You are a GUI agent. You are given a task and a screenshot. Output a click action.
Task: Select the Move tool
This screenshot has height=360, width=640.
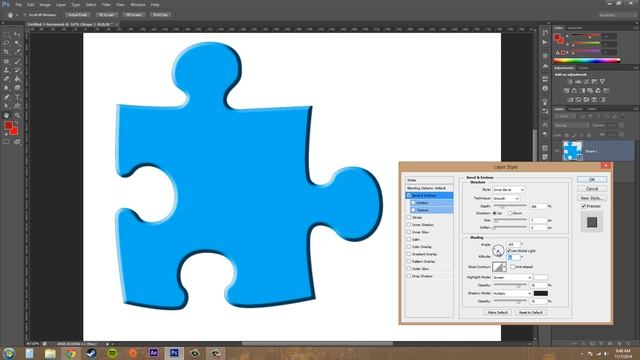(x=17, y=34)
